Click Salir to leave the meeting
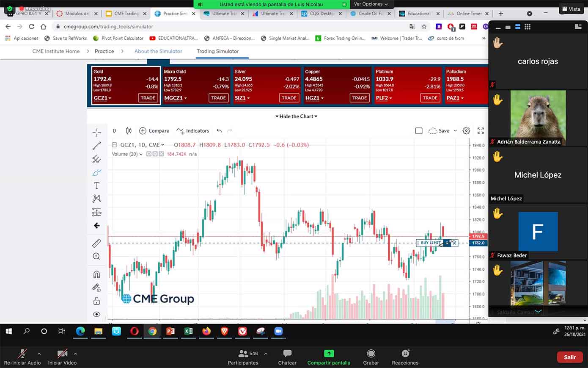This screenshot has height=368, width=588. (569, 357)
